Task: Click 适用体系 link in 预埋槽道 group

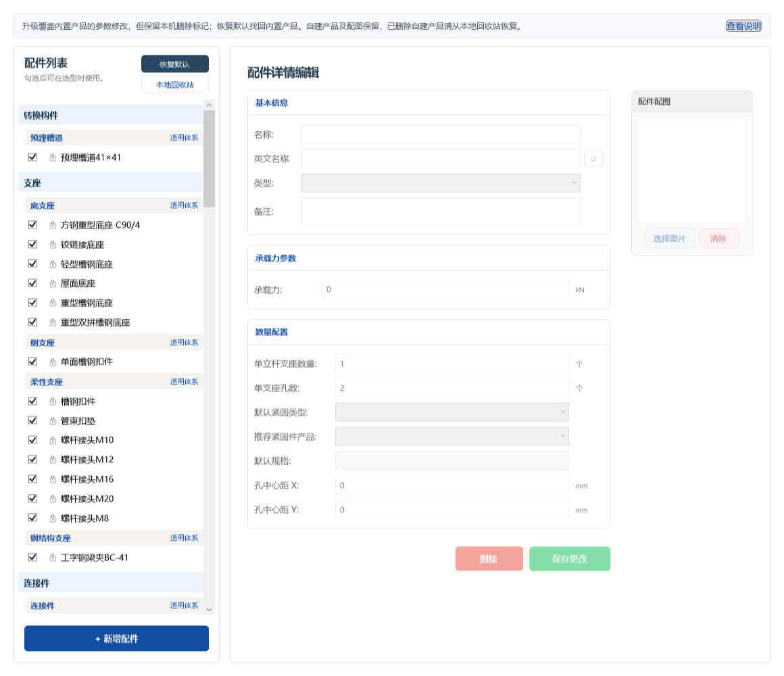Action: [184, 137]
